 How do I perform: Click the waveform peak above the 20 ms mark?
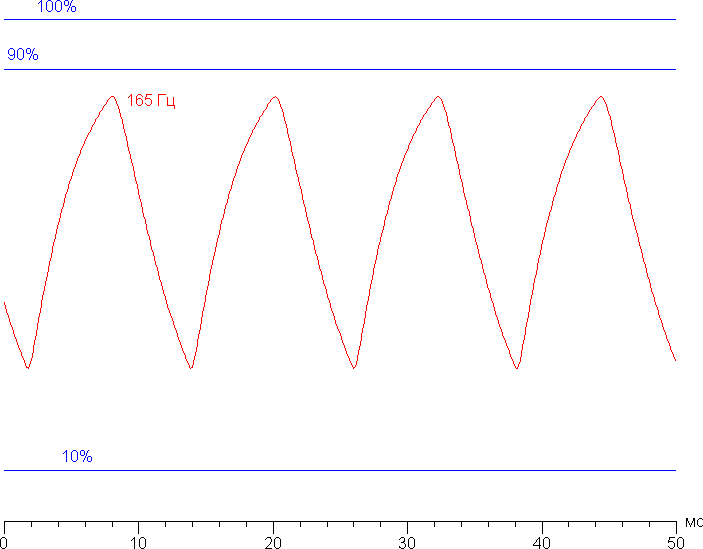[274, 97]
